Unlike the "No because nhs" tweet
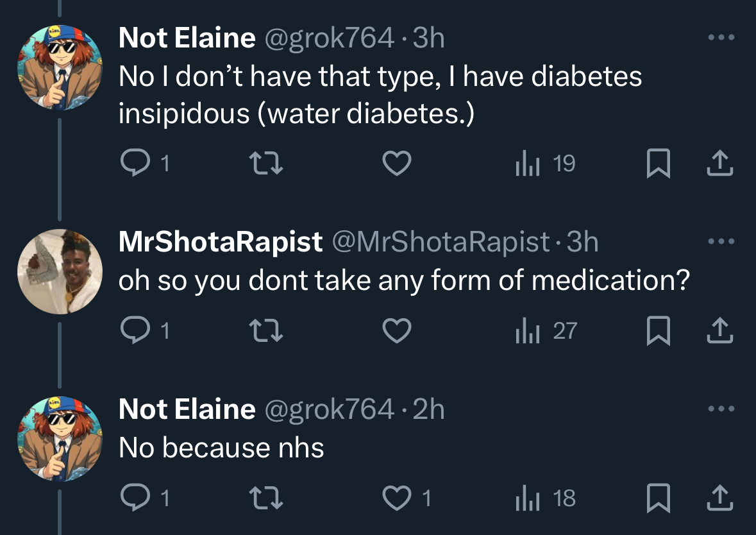This screenshot has height=535, width=756. point(396,498)
